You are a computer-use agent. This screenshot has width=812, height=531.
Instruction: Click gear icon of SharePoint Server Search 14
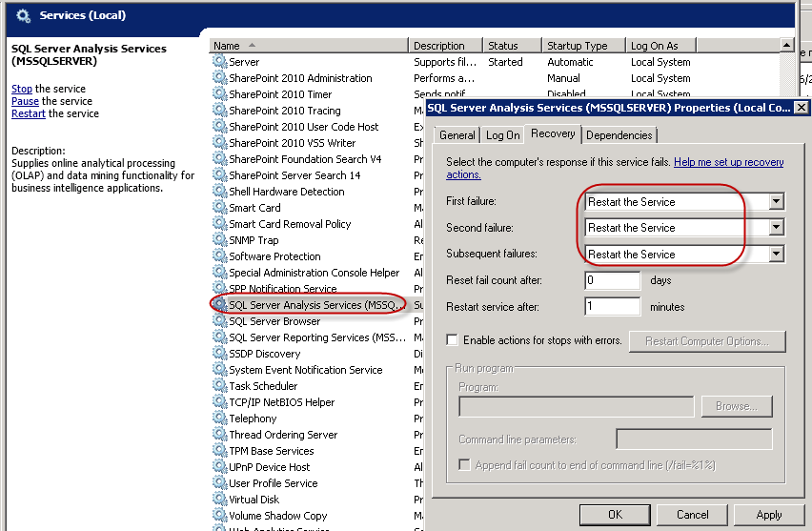coord(219,175)
